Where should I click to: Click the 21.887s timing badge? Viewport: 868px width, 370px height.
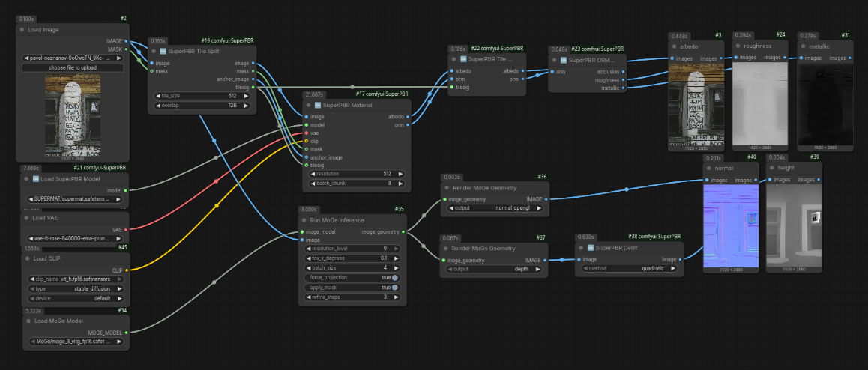point(313,94)
